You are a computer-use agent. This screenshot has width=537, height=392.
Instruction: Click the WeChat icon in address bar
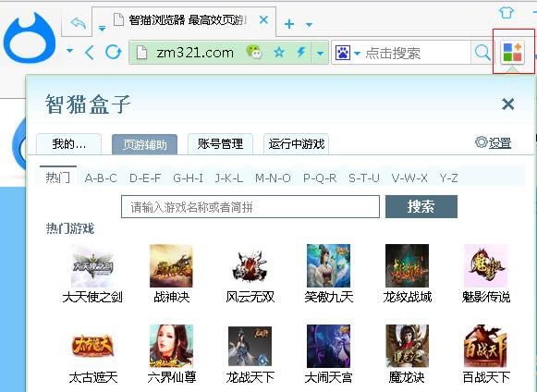pyautogui.click(x=254, y=52)
